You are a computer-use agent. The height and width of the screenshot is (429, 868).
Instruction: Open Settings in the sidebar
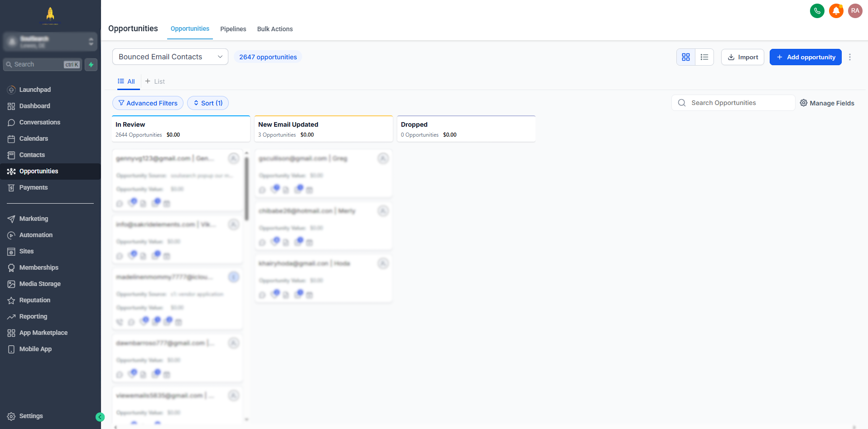(31, 416)
